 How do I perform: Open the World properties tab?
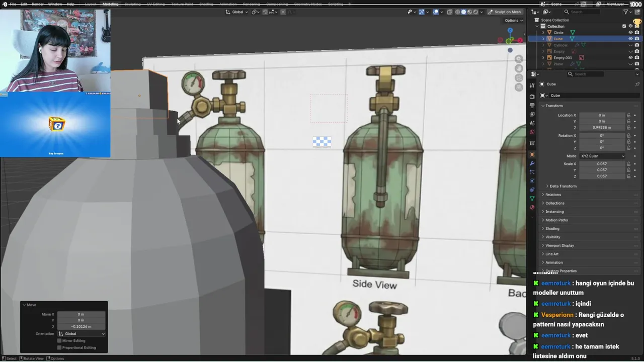tap(532, 132)
